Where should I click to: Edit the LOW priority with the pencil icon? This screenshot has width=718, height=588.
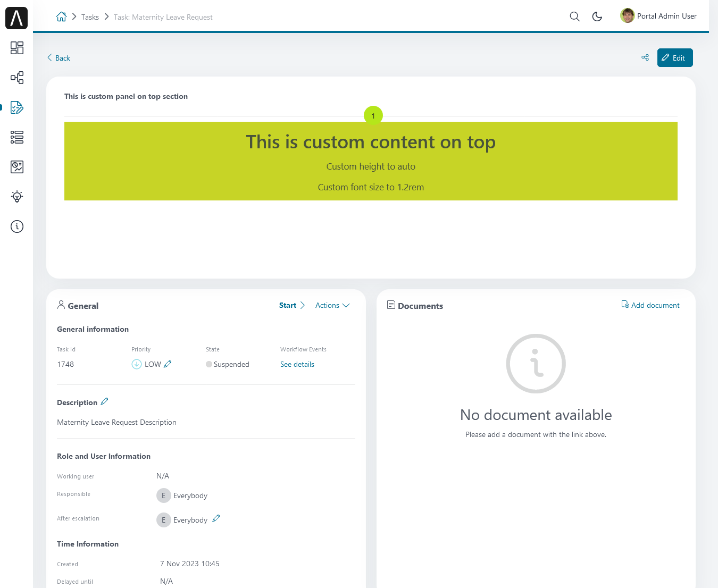168,364
